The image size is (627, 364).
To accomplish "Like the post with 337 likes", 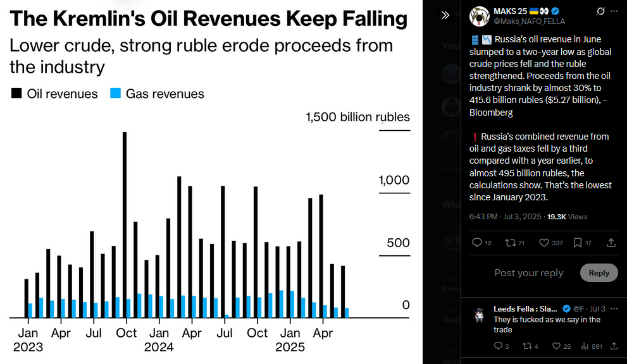I will 544,243.
